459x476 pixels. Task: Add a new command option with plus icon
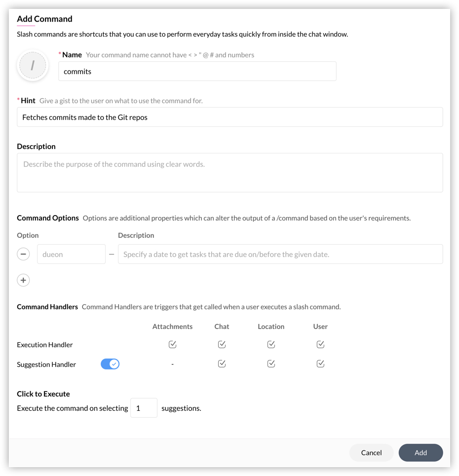[23, 280]
